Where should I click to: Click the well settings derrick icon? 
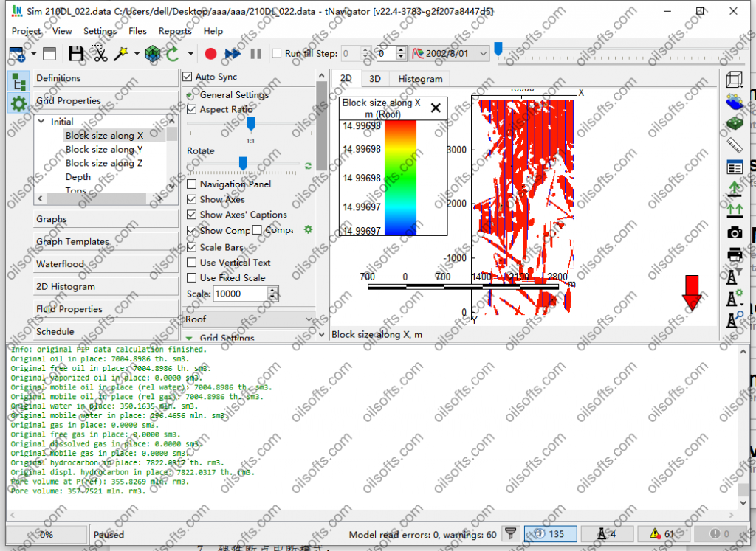point(735,298)
